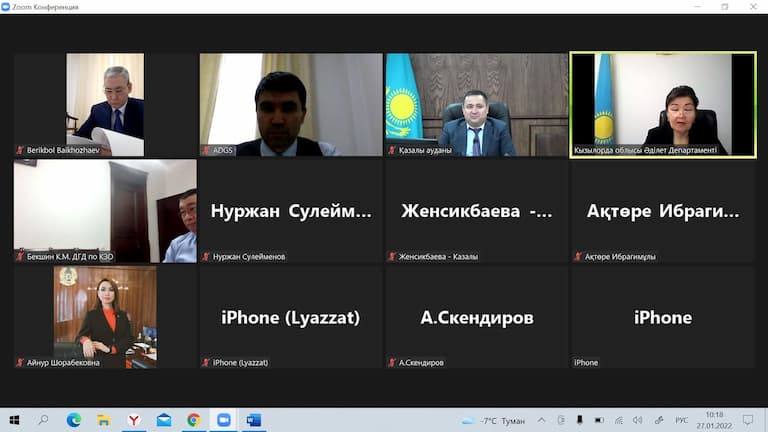This screenshot has width=768, height=432.
Task: Open the Mail app in taskbar
Action: click(163, 420)
